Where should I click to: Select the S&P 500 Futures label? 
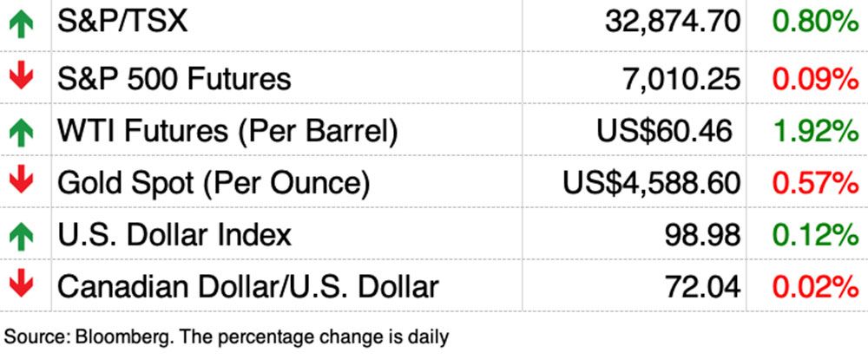tap(174, 79)
